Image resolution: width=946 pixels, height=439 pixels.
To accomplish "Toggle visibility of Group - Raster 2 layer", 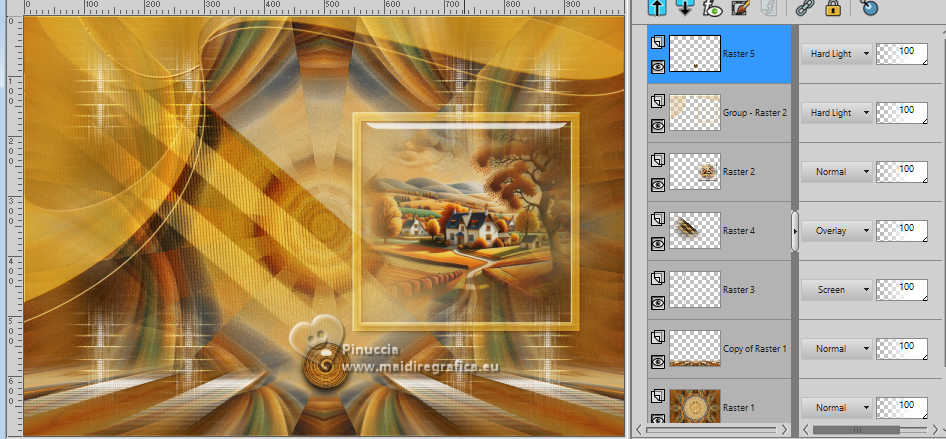I will point(658,125).
